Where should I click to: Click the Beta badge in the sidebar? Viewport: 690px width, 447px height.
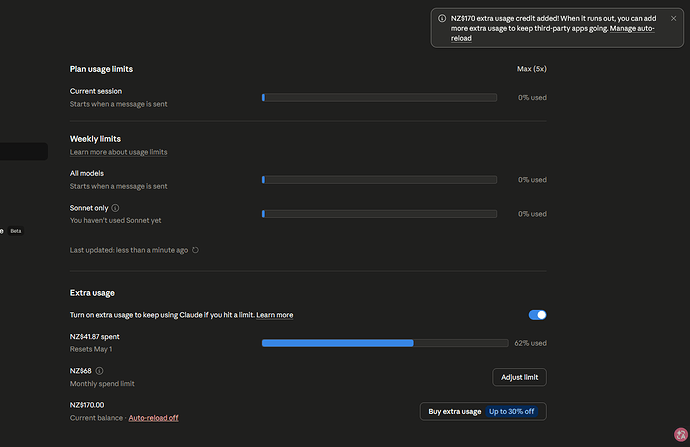[x=16, y=231]
